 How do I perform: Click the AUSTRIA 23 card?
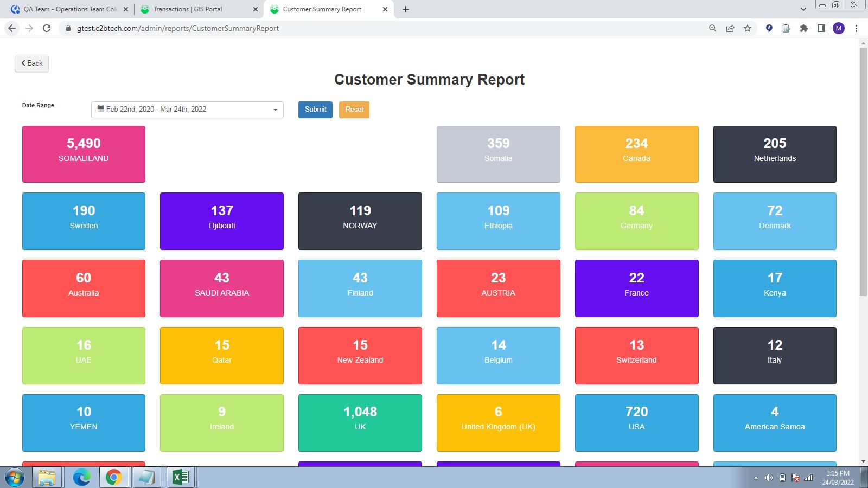pos(498,288)
